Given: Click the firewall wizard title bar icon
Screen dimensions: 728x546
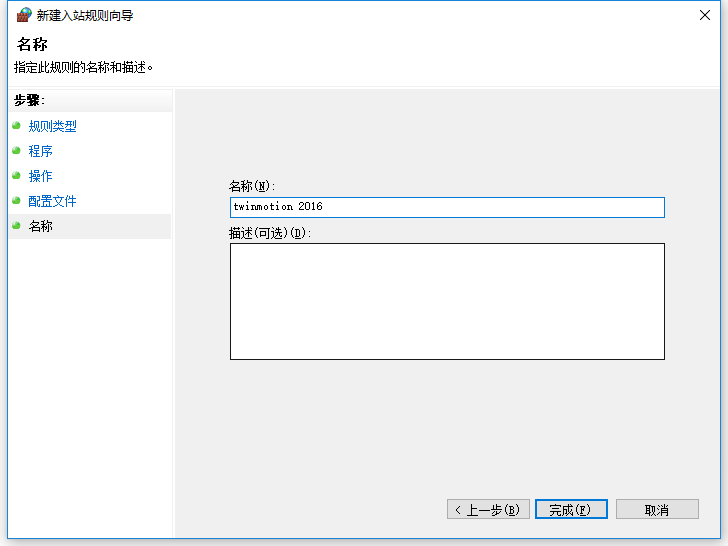Looking at the screenshot, I should pos(24,15).
